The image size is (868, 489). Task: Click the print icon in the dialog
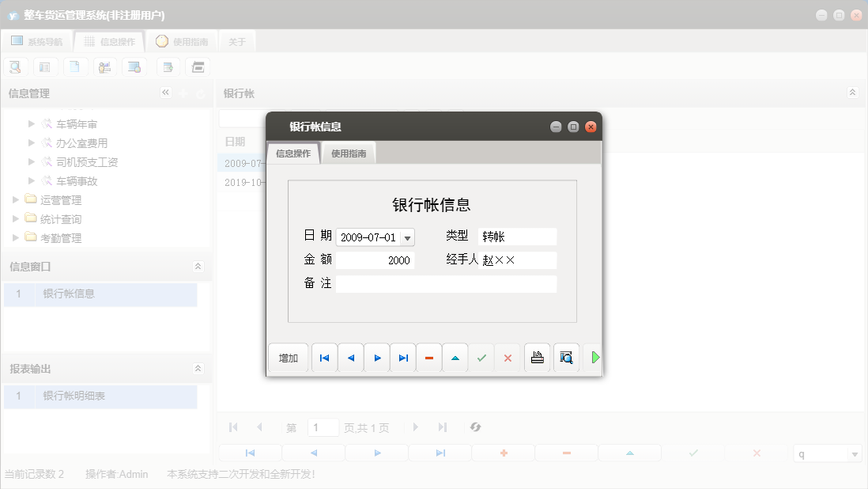(x=537, y=357)
